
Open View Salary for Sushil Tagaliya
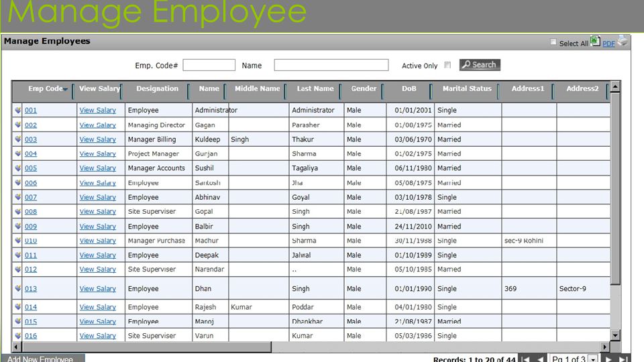(x=98, y=168)
